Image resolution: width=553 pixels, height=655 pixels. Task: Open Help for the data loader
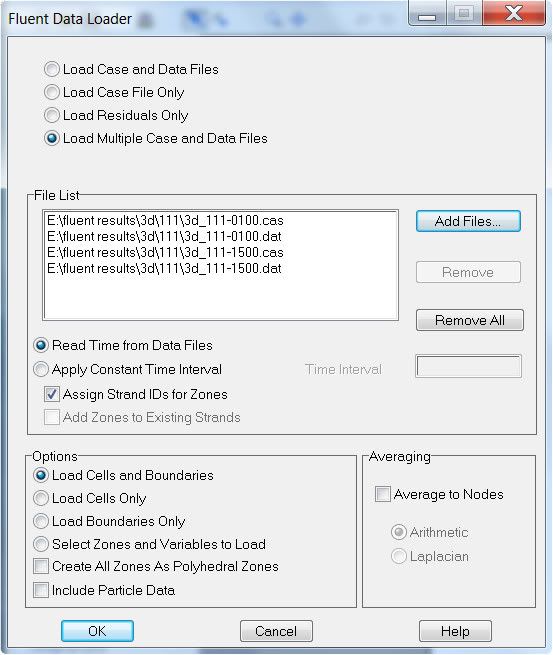[455, 631]
